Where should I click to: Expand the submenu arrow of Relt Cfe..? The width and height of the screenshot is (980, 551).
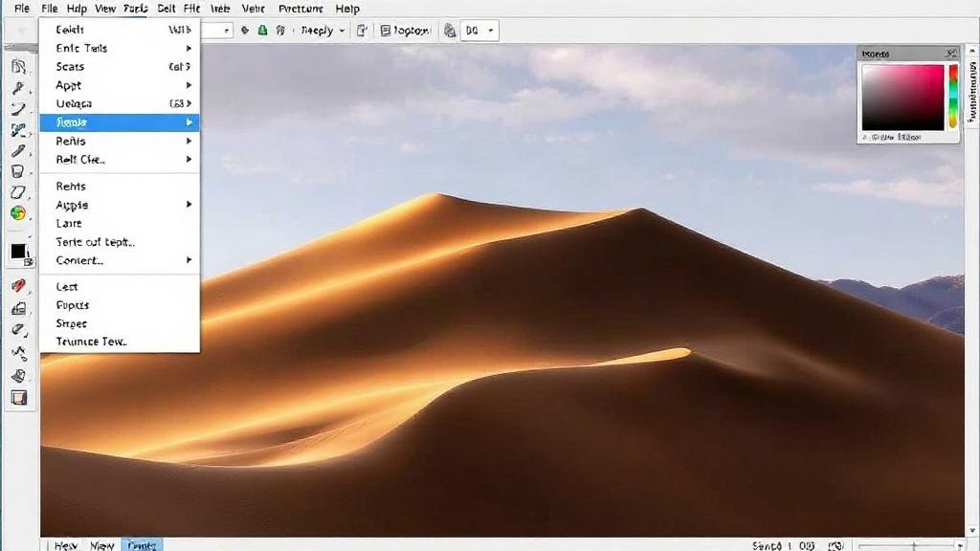click(x=189, y=160)
